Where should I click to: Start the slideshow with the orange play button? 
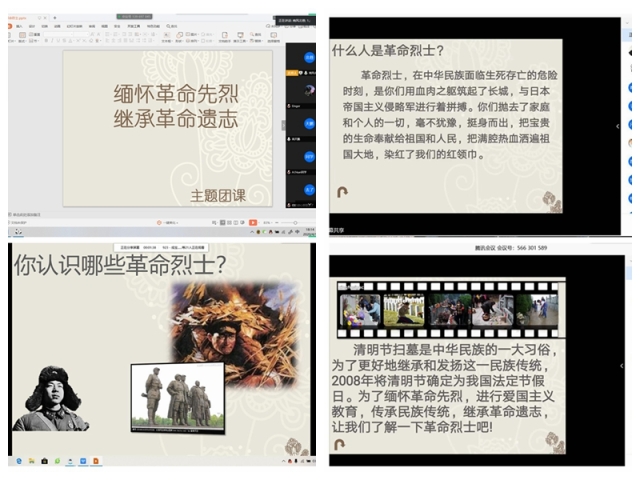click(253, 222)
